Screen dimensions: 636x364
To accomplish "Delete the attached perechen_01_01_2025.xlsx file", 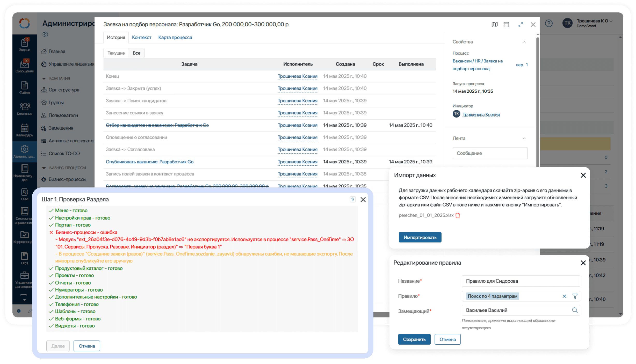I will click(458, 215).
